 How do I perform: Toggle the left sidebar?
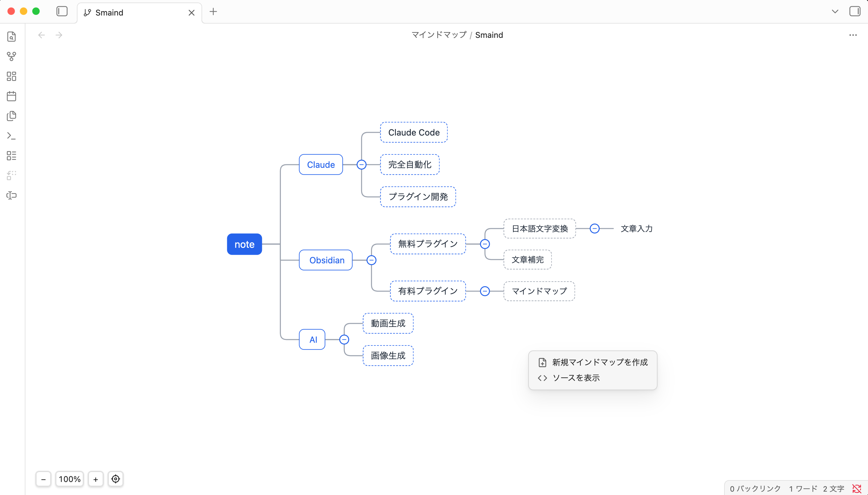pyautogui.click(x=62, y=11)
